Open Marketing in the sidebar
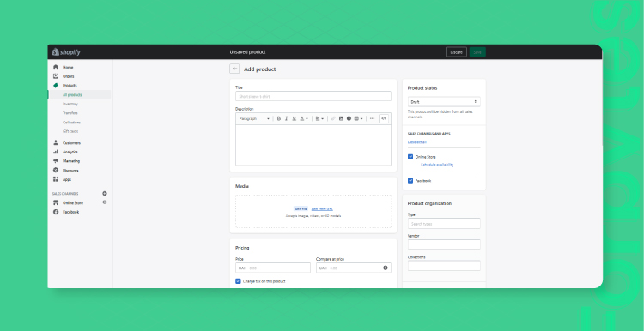This screenshot has height=331, width=644. (x=71, y=160)
